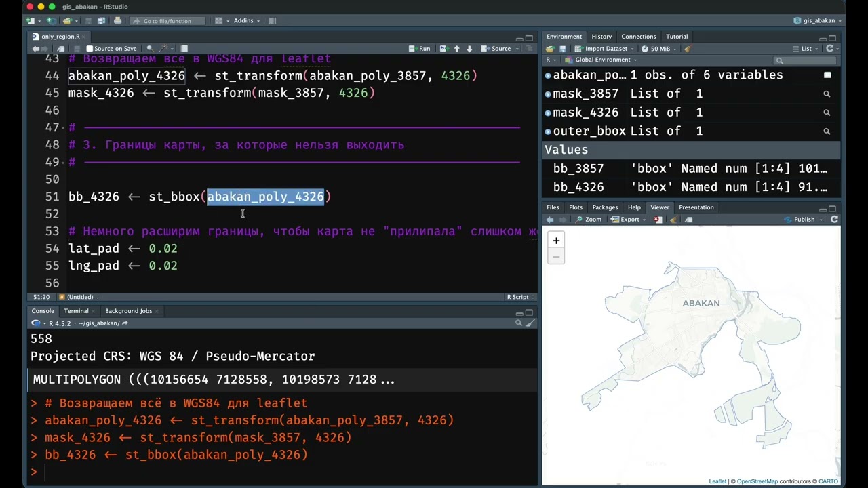Switch to the Connections tab
This screenshot has width=868, height=488.
[x=638, y=37]
